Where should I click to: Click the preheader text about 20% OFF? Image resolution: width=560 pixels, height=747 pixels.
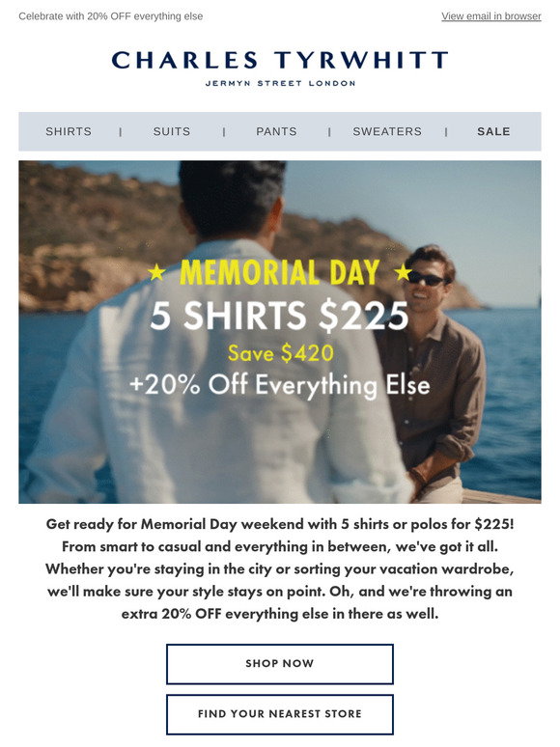[x=111, y=16]
